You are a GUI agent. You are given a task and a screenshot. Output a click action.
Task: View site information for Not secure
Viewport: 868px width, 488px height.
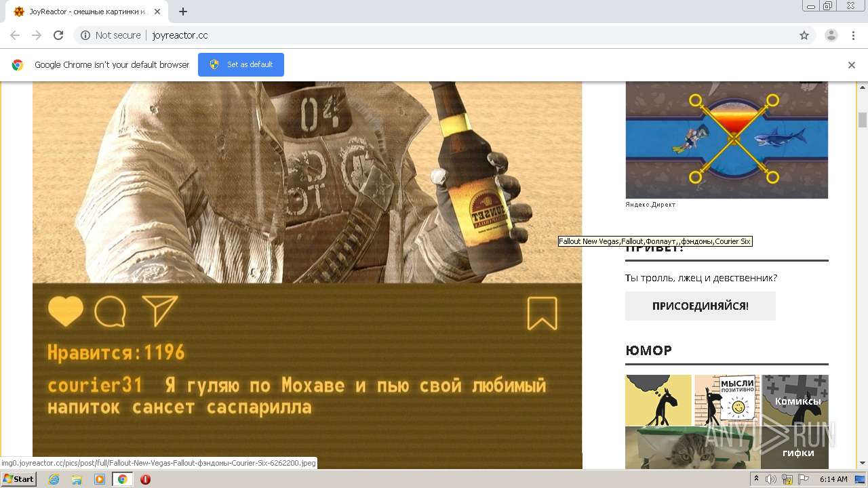(111, 35)
